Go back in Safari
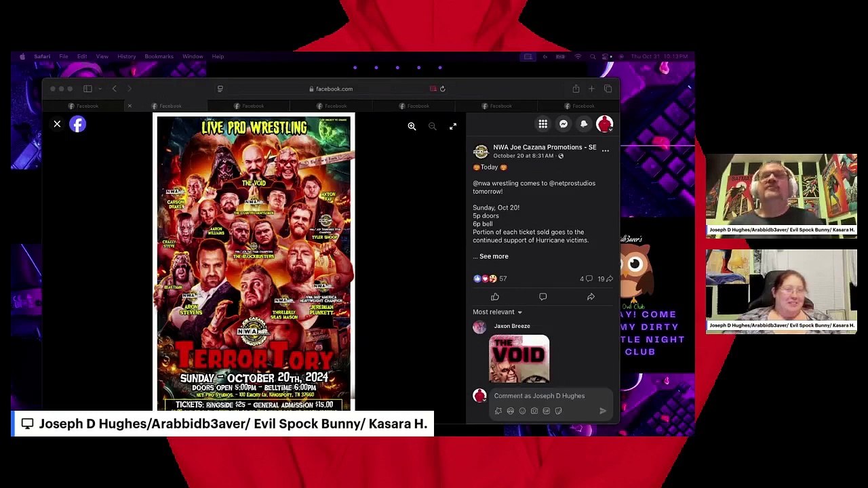Image resolution: width=868 pixels, height=488 pixels. coord(114,89)
